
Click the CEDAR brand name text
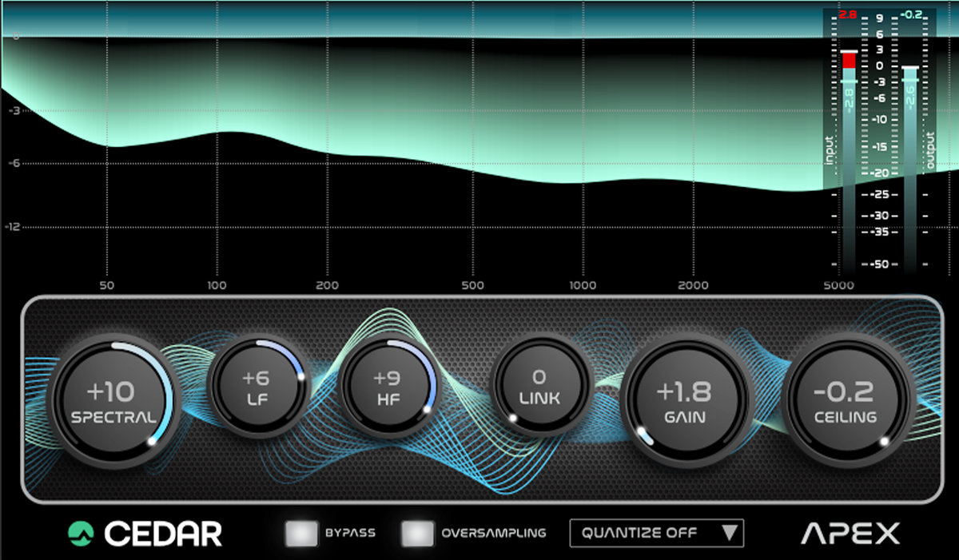(x=163, y=533)
